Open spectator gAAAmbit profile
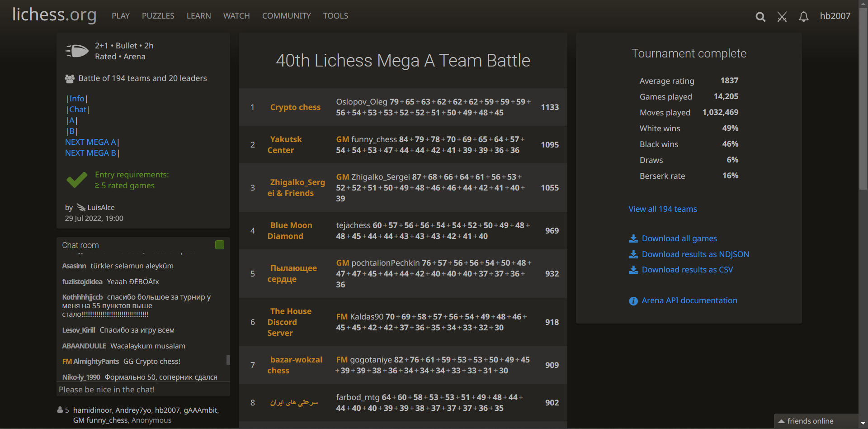The image size is (868, 429). (x=200, y=410)
